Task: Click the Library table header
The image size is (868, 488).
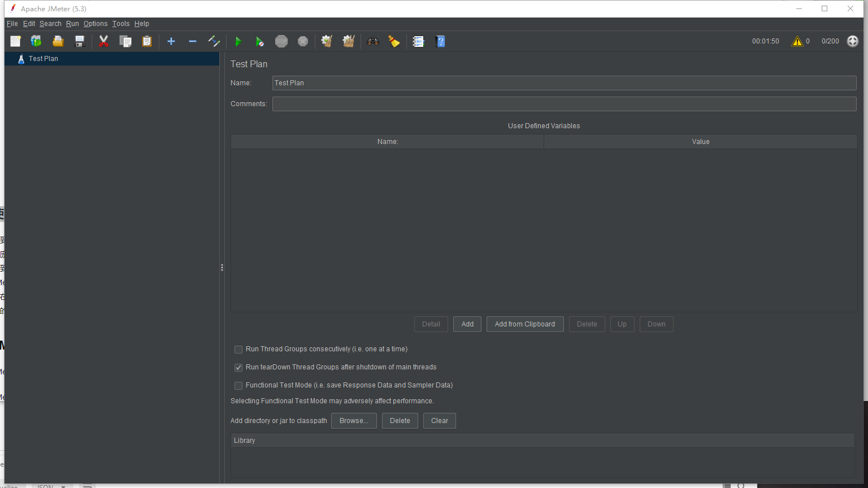Action: [x=543, y=441]
